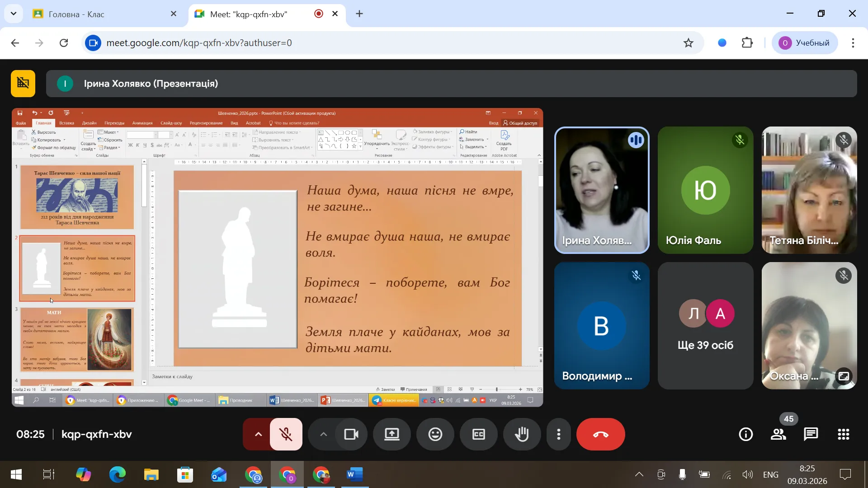Start presenting with Present now button

(392, 434)
